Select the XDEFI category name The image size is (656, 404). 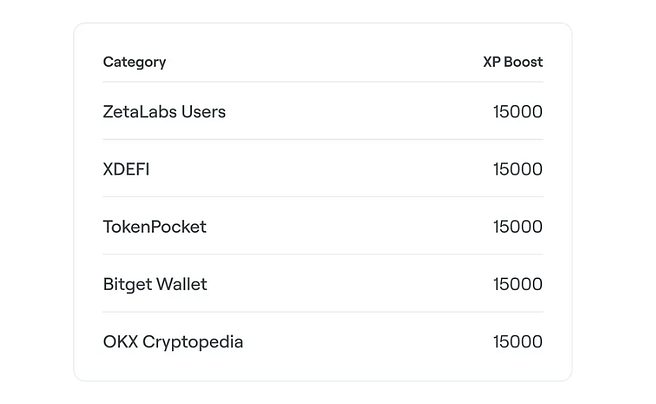click(x=126, y=170)
